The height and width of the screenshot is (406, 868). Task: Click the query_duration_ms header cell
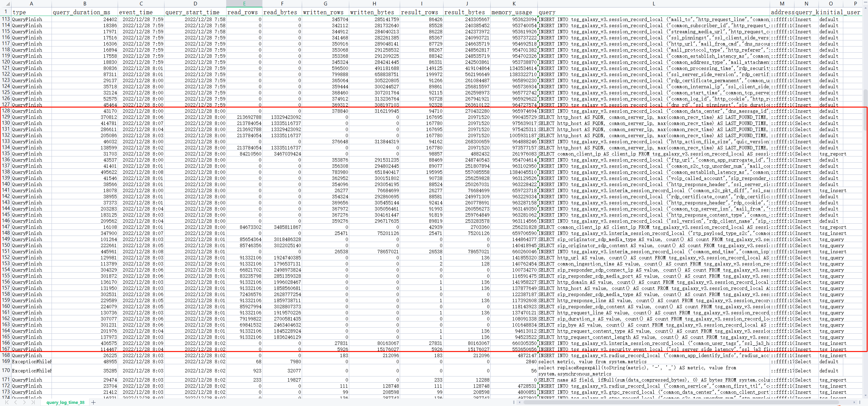[x=84, y=12]
